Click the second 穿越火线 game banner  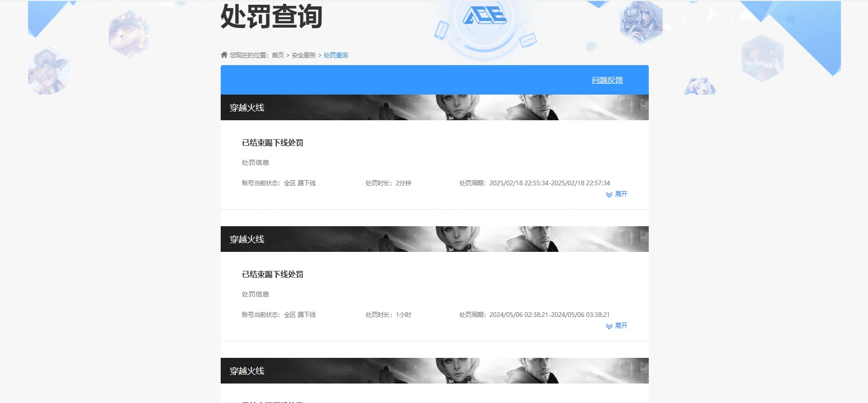point(435,239)
